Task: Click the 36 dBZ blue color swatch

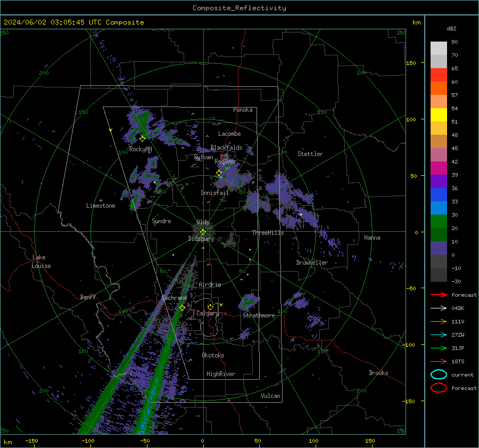Action: 439,194
